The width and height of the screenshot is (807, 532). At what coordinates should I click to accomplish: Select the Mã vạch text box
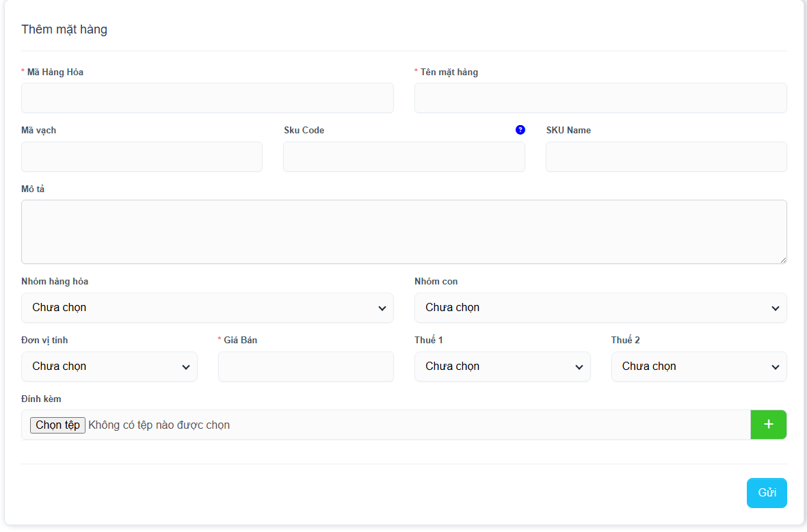tap(142, 157)
